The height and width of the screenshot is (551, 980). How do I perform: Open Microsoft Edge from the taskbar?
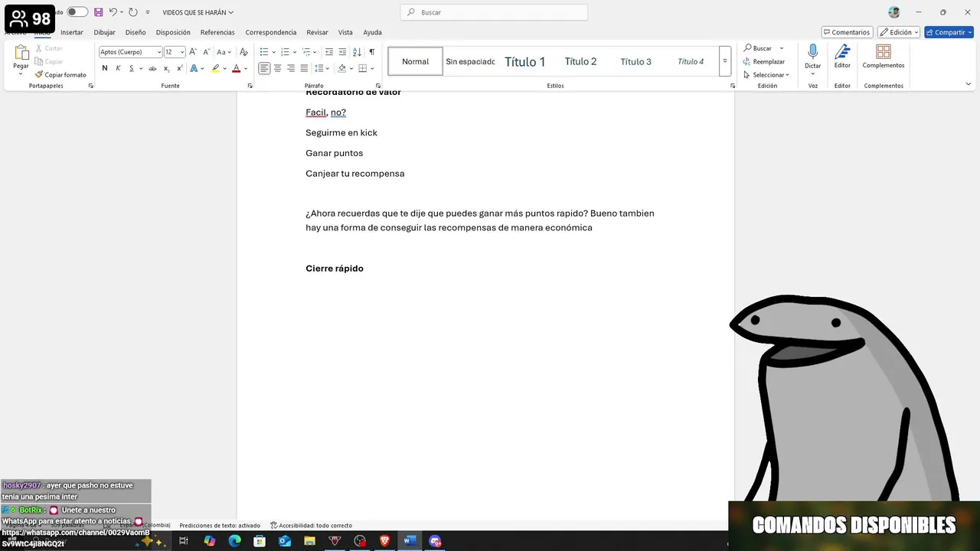click(234, 541)
